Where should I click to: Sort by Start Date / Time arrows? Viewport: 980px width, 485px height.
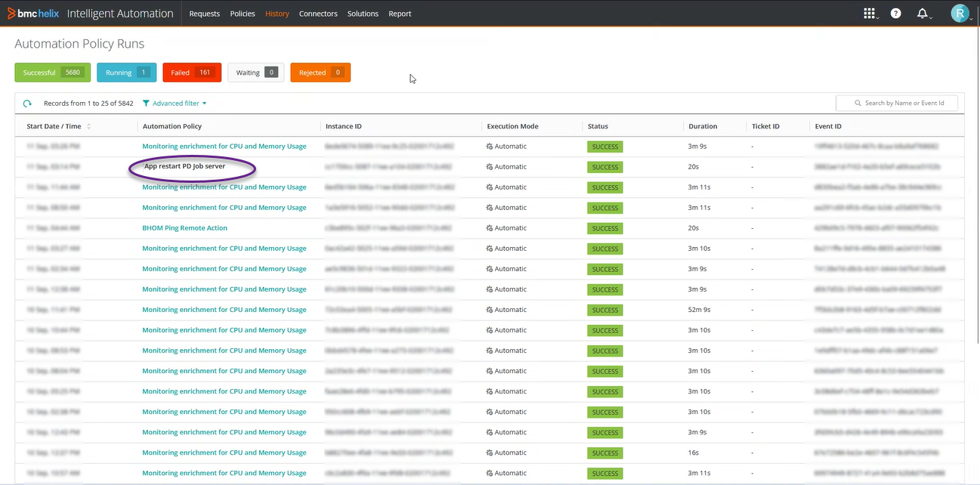[x=89, y=126]
